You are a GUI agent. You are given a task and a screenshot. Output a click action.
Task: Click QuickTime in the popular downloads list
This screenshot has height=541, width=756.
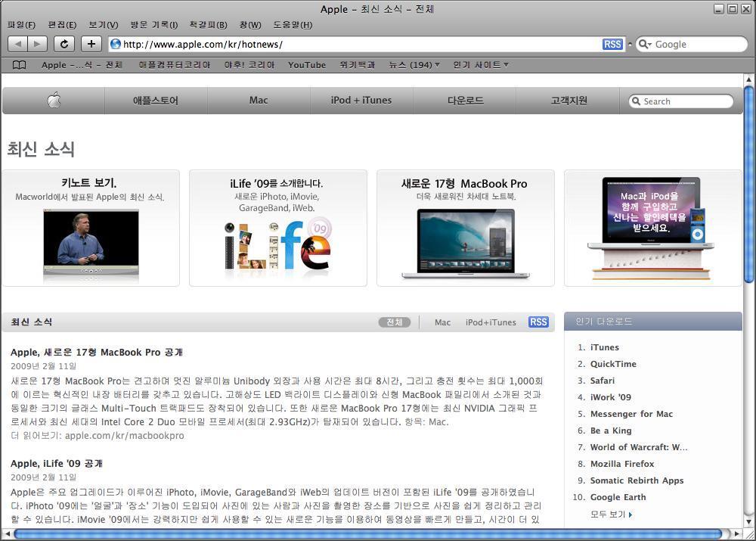point(613,364)
